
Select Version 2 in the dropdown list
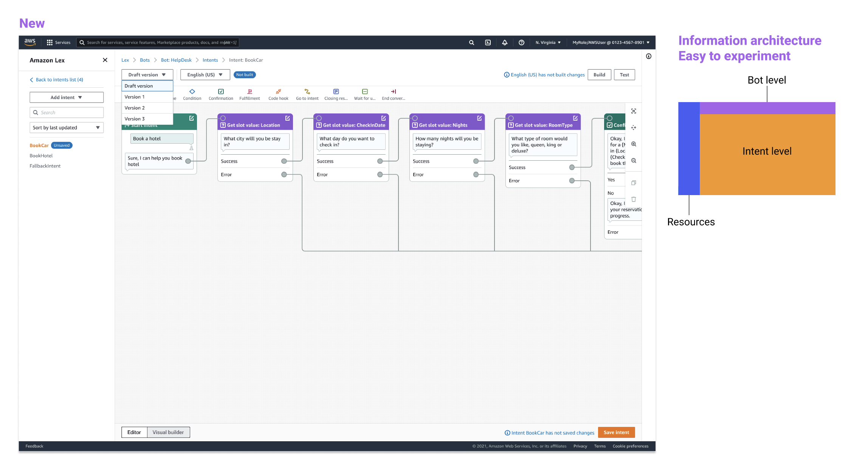pos(147,108)
